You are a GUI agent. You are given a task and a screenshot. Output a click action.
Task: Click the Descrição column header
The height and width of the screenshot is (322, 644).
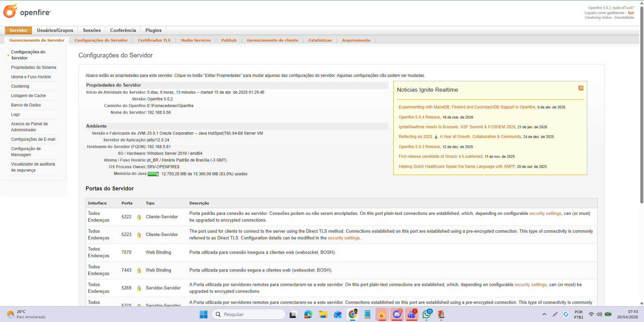(199, 203)
